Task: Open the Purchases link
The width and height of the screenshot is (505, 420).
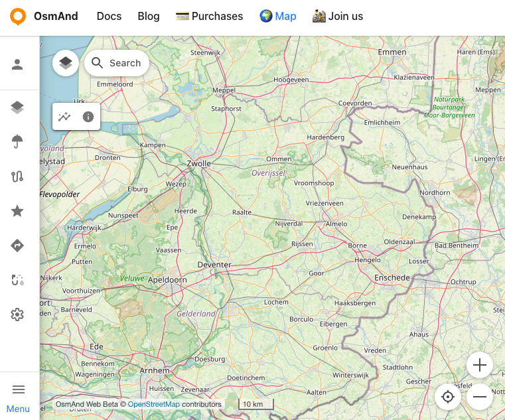Action: (209, 16)
